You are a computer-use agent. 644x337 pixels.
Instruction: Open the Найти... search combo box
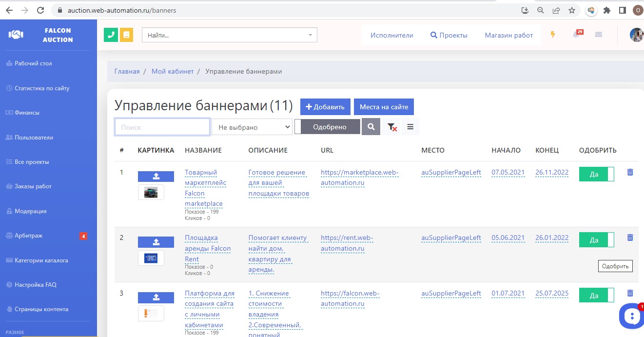tap(229, 35)
